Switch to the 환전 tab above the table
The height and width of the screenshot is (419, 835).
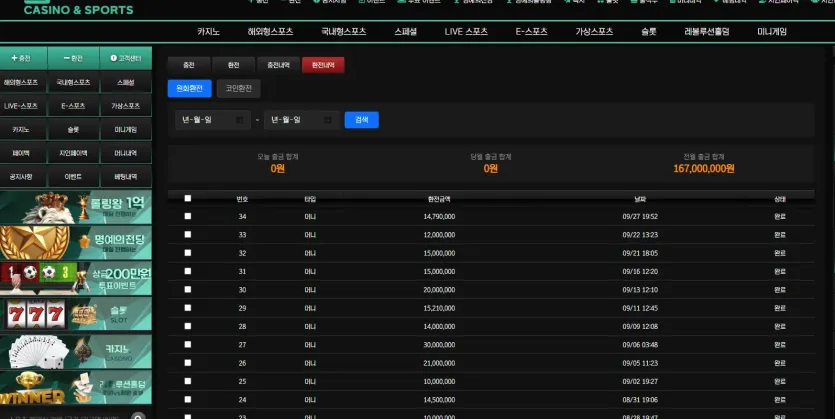[x=233, y=65]
